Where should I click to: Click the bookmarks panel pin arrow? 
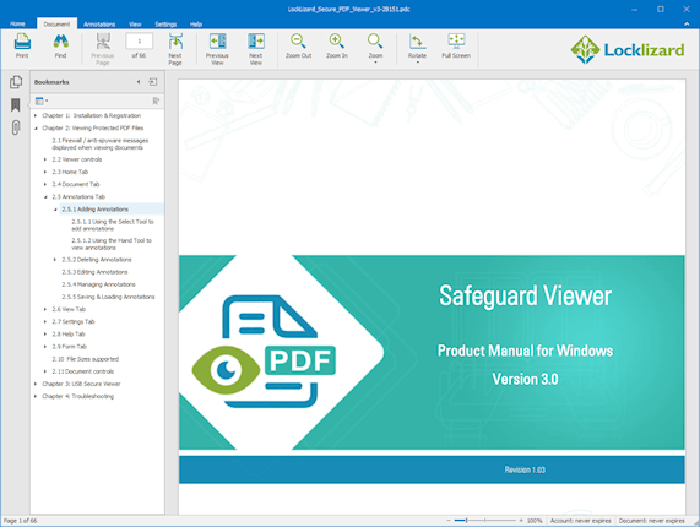138,82
